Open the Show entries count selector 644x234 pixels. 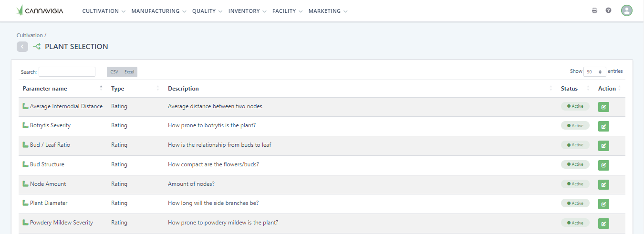[595, 71]
